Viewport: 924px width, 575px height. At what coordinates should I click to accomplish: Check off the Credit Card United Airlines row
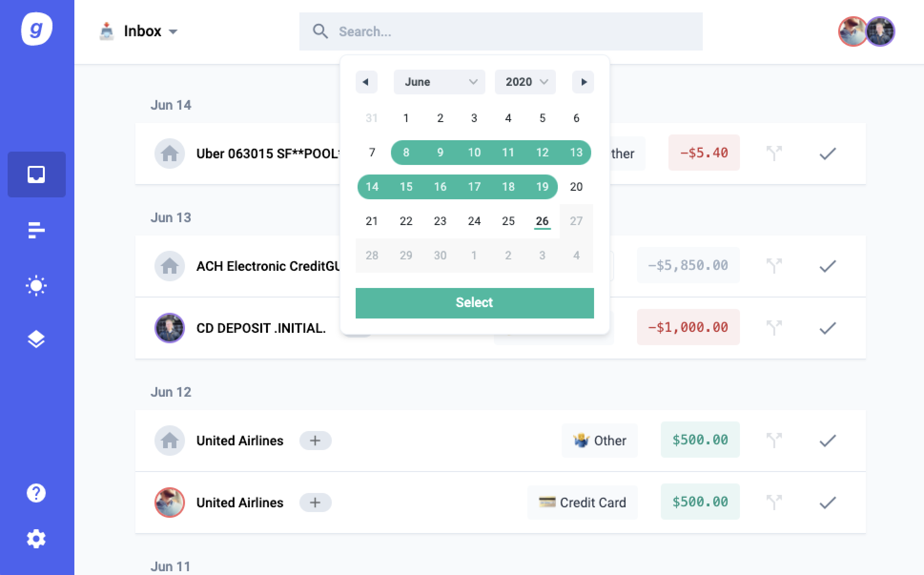(x=827, y=503)
